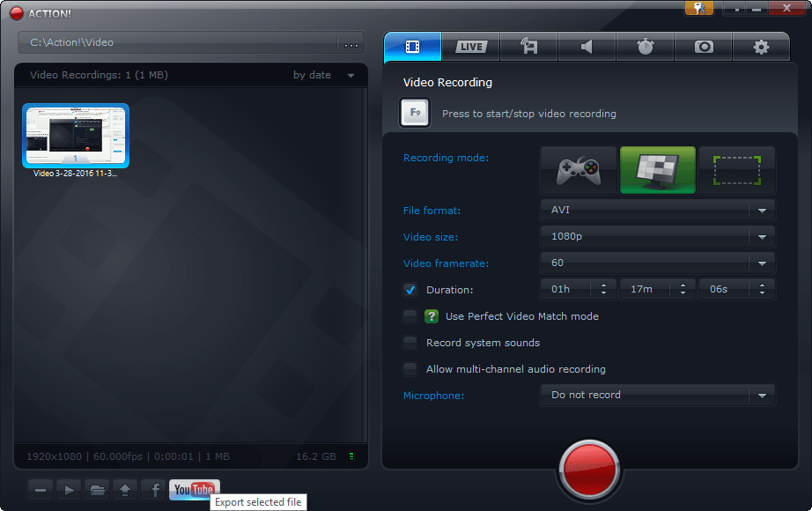Open the Microphone 'Do not record' dropdown
812x511 pixels.
pyautogui.click(x=658, y=395)
